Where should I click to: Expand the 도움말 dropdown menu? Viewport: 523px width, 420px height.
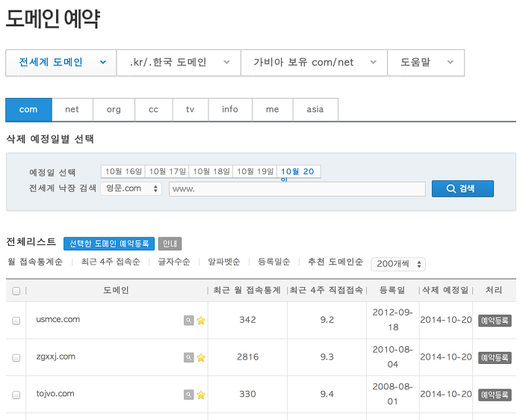[x=426, y=63]
